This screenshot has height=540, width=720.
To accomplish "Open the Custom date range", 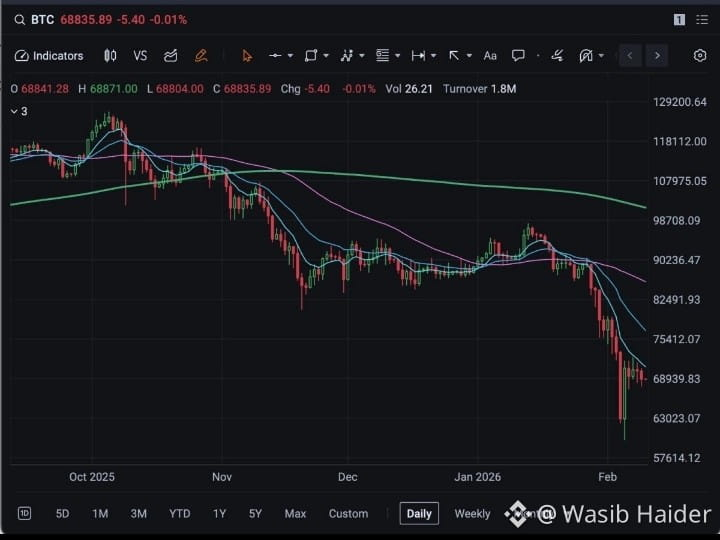I will click(x=349, y=513).
